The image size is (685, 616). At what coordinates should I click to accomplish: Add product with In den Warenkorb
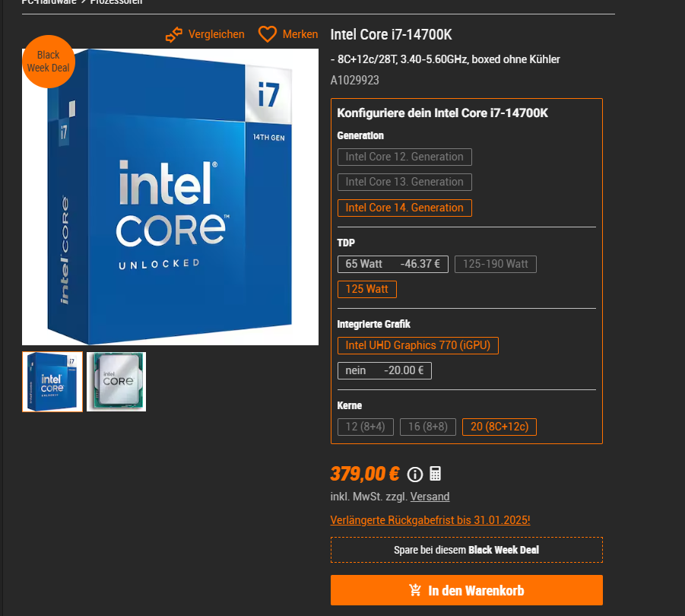467,590
